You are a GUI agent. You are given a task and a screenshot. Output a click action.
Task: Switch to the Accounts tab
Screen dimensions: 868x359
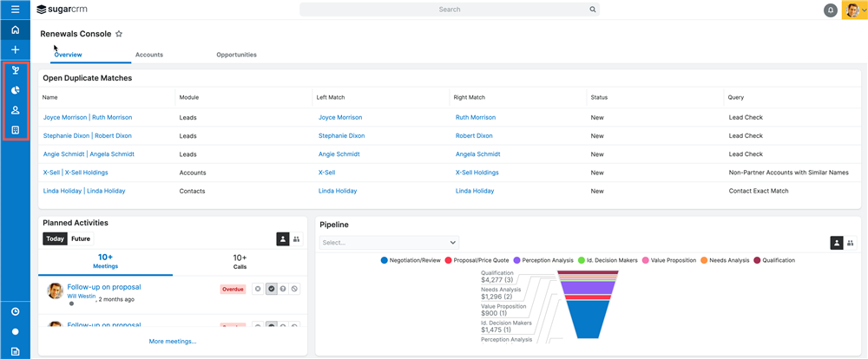coord(149,55)
